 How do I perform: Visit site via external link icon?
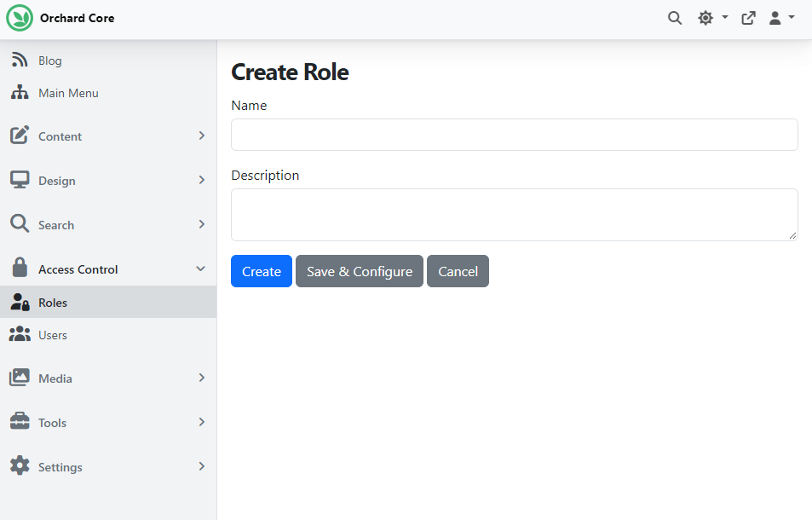coord(748,18)
